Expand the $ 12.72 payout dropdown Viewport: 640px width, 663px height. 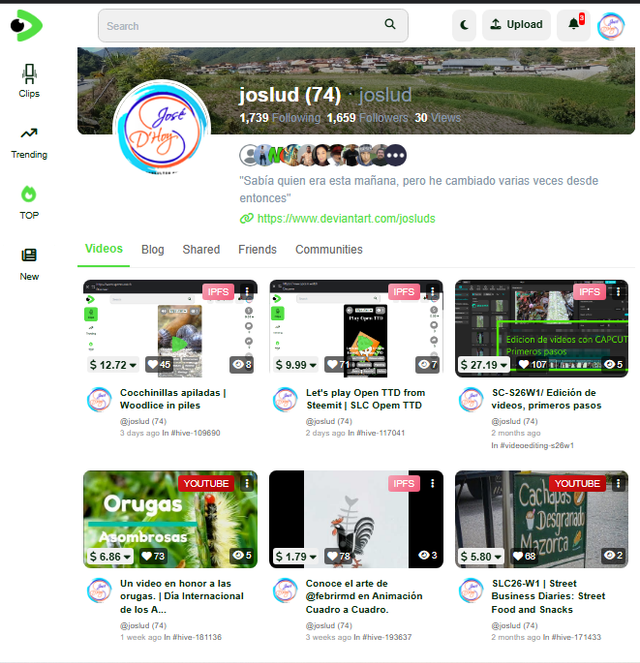tap(113, 364)
